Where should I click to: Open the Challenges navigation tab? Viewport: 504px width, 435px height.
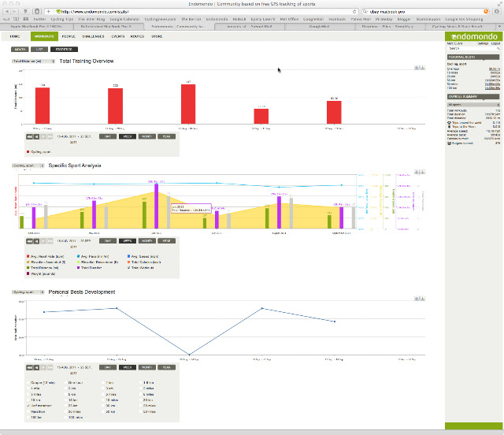93,36
